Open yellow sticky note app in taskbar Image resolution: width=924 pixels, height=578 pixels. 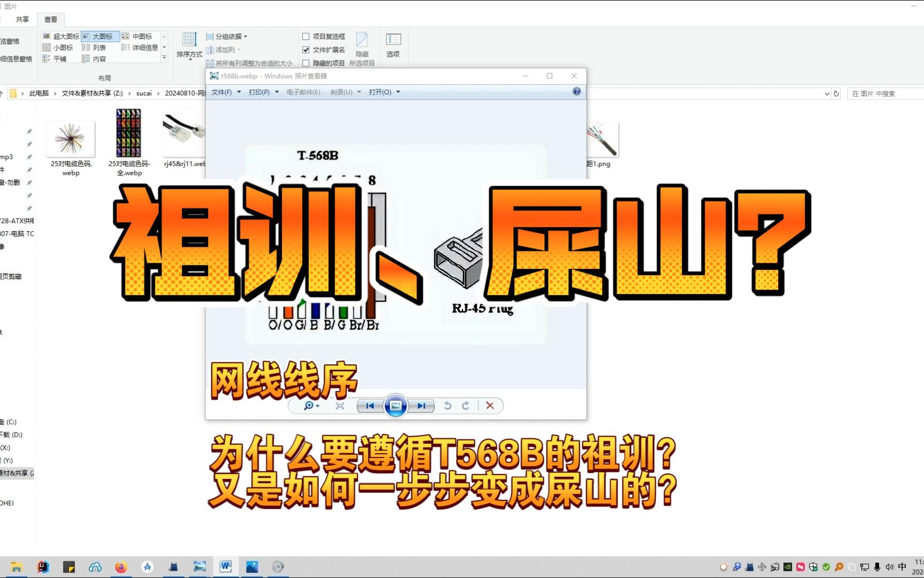point(69,567)
